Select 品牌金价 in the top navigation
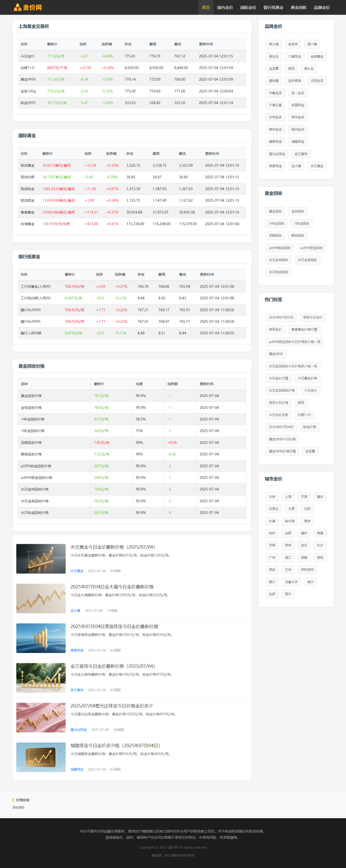This screenshot has width=346, height=868. click(x=321, y=7)
